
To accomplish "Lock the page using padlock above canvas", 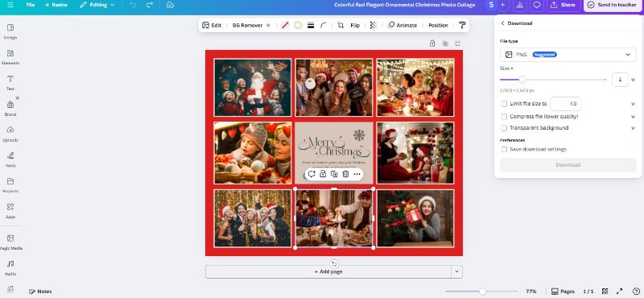I will [432, 43].
